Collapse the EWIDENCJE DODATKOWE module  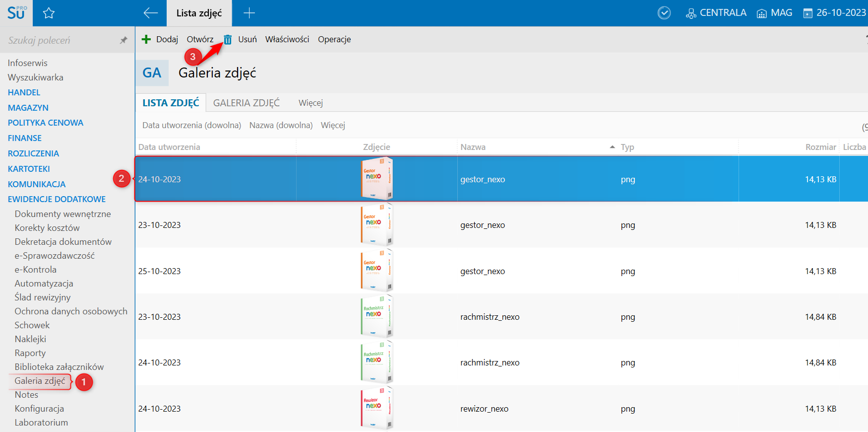click(57, 199)
